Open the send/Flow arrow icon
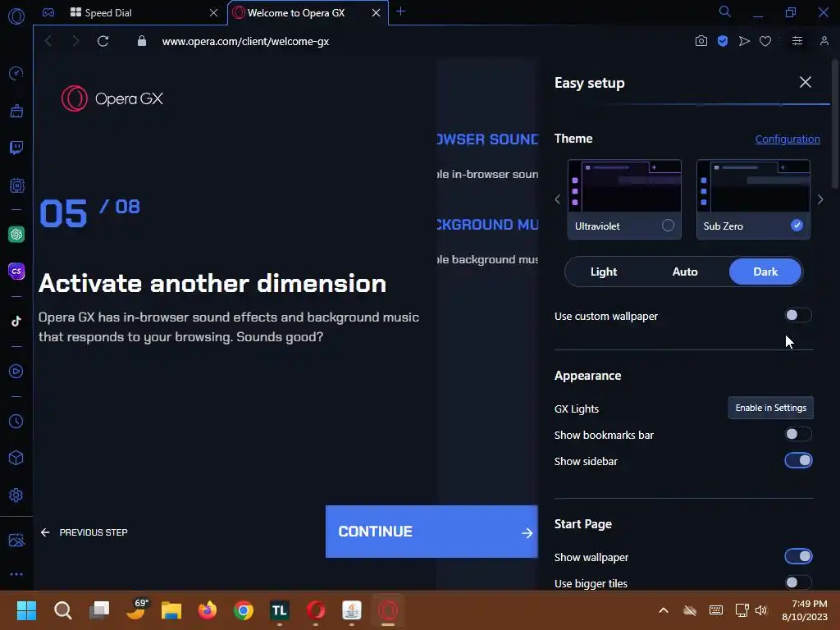The image size is (840, 630). tap(744, 41)
